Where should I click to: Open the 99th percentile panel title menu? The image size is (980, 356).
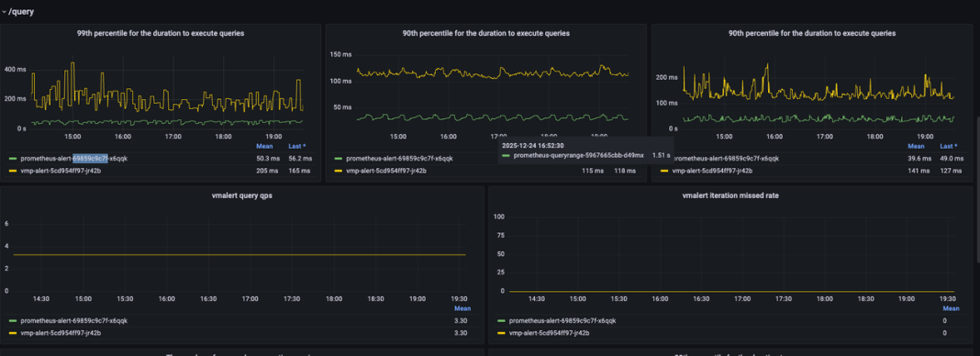tap(161, 33)
